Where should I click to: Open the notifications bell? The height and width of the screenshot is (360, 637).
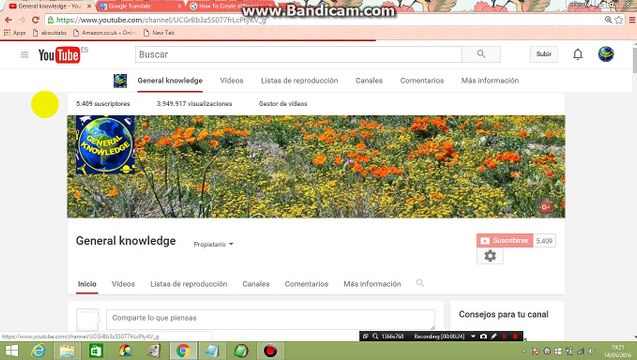578,54
